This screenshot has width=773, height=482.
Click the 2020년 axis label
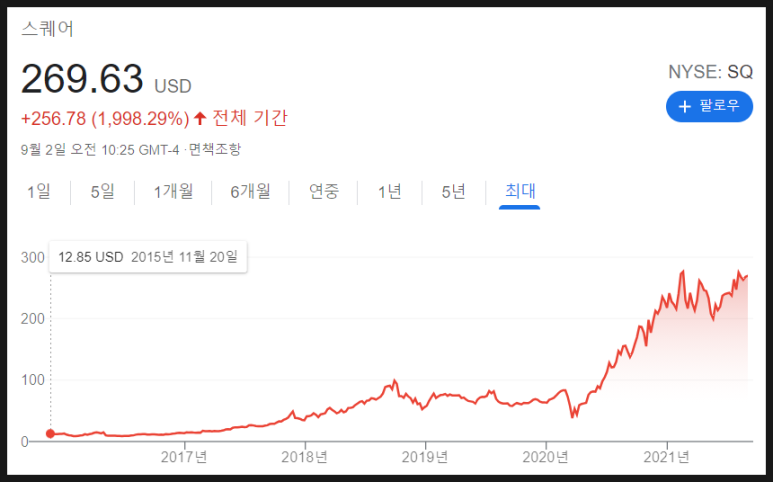point(546,457)
